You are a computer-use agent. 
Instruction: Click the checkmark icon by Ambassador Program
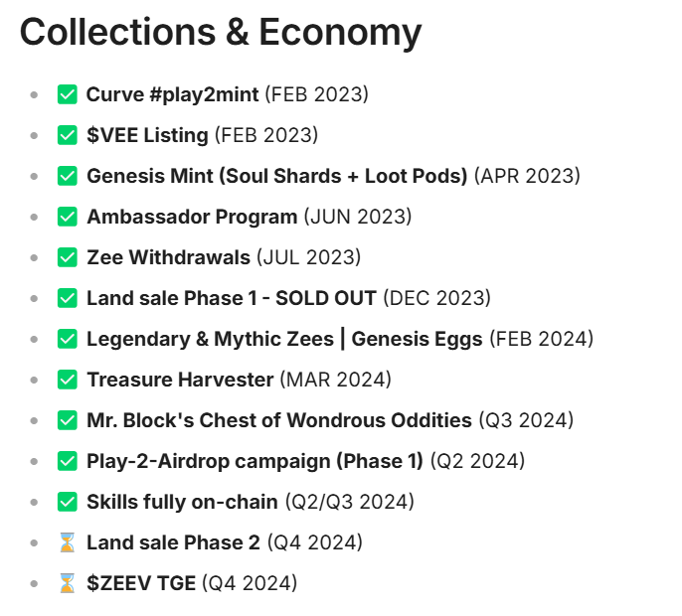(68, 217)
